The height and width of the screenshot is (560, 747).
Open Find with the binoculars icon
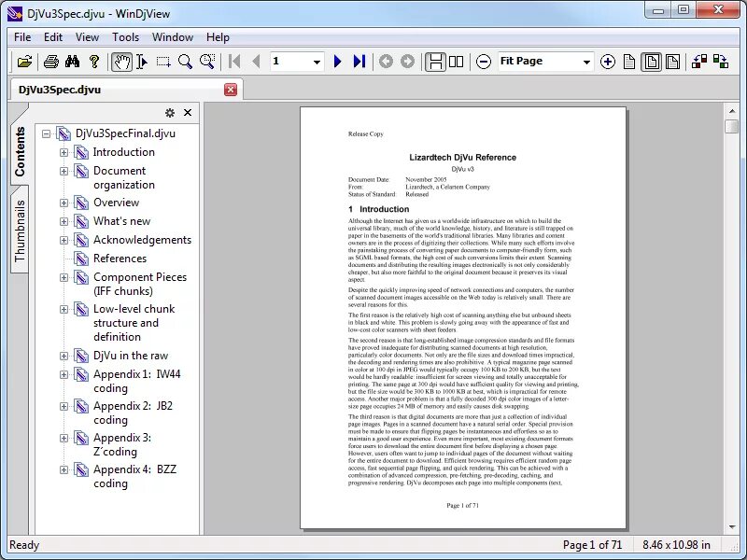73,62
